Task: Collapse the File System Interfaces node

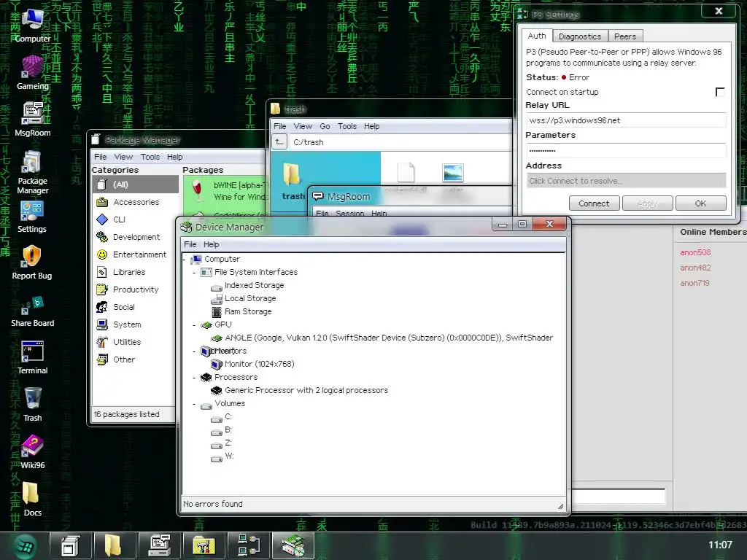Action: pos(194,273)
